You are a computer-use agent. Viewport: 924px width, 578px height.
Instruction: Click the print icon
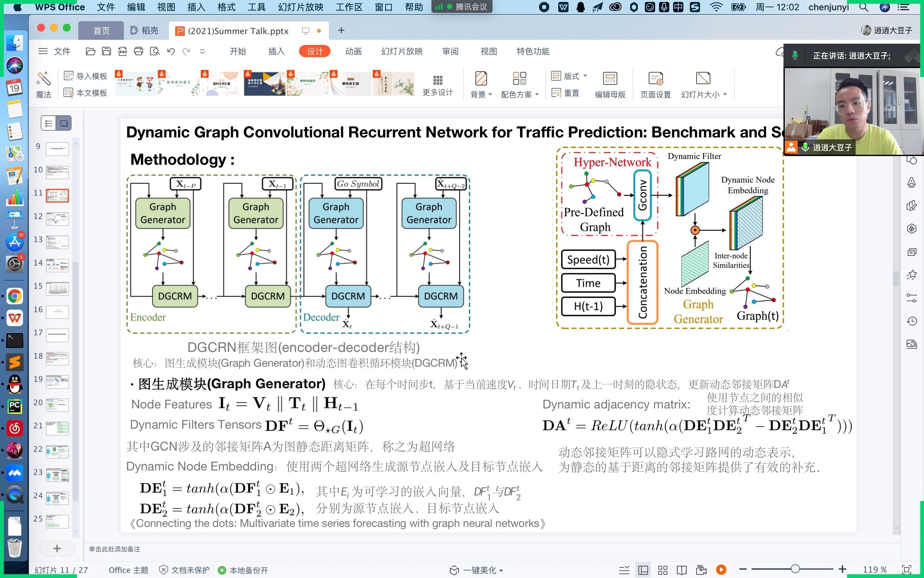139,51
